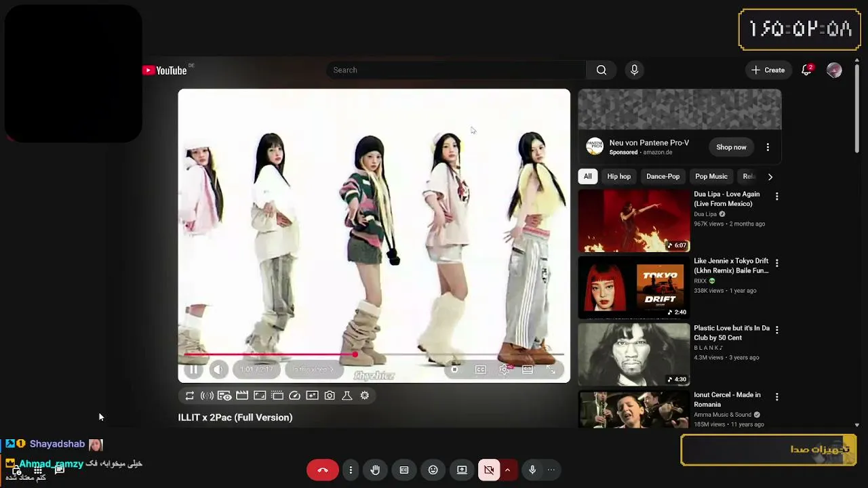Enter fullscreen in the video player
Image resolution: width=868 pixels, height=488 pixels.
pyautogui.click(x=551, y=369)
